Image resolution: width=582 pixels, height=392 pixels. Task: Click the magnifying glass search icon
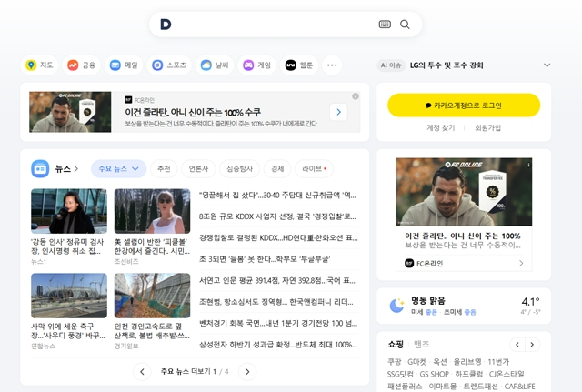pos(406,25)
